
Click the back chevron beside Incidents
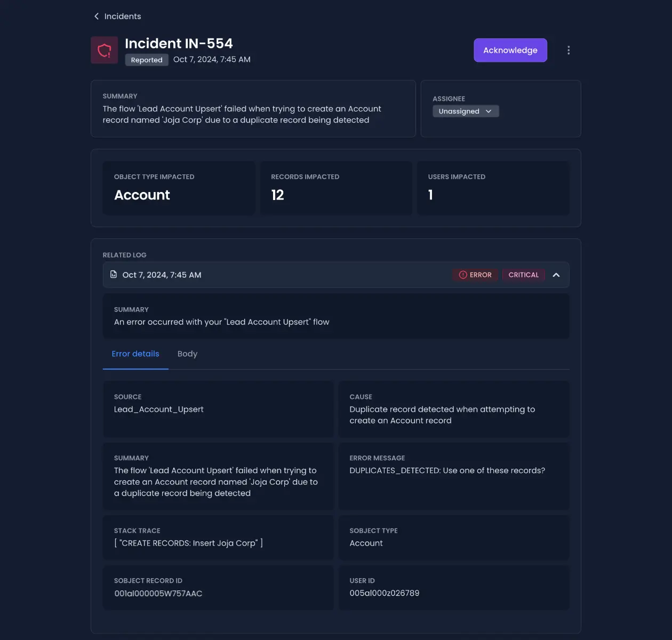click(x=97, y=17)
